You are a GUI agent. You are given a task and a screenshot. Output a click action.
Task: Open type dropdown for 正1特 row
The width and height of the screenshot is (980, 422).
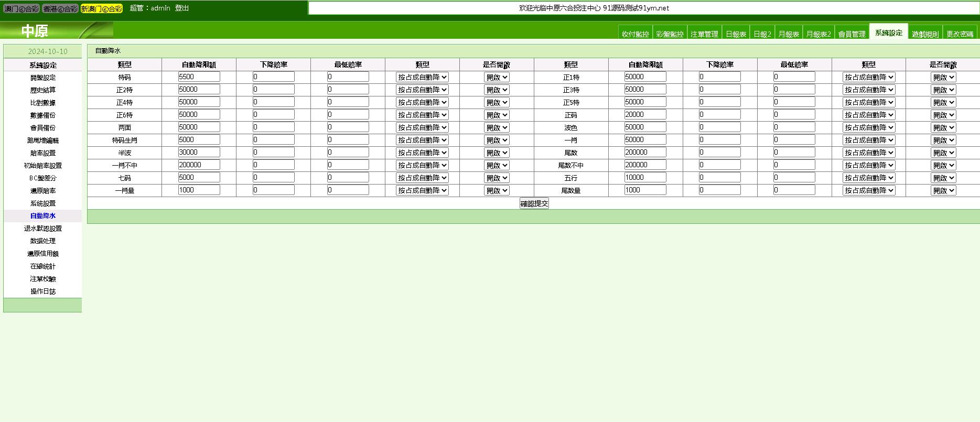(x=869, y=77)
